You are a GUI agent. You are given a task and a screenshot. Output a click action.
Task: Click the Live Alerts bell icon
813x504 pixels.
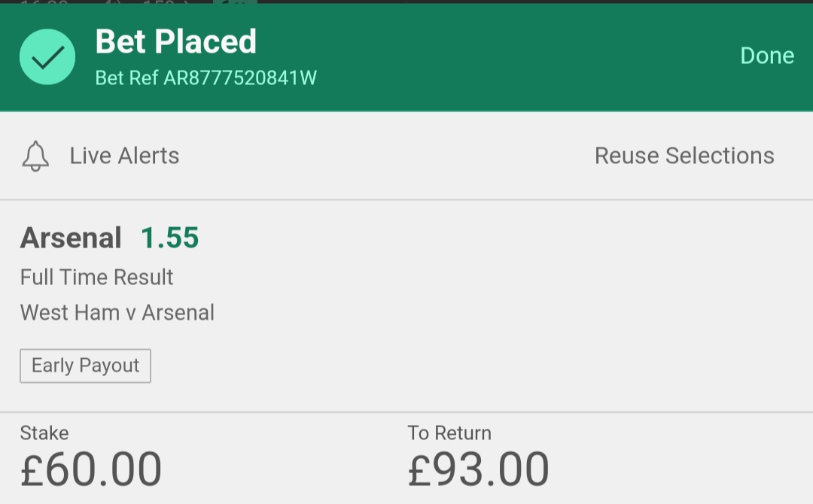(36, 156)
